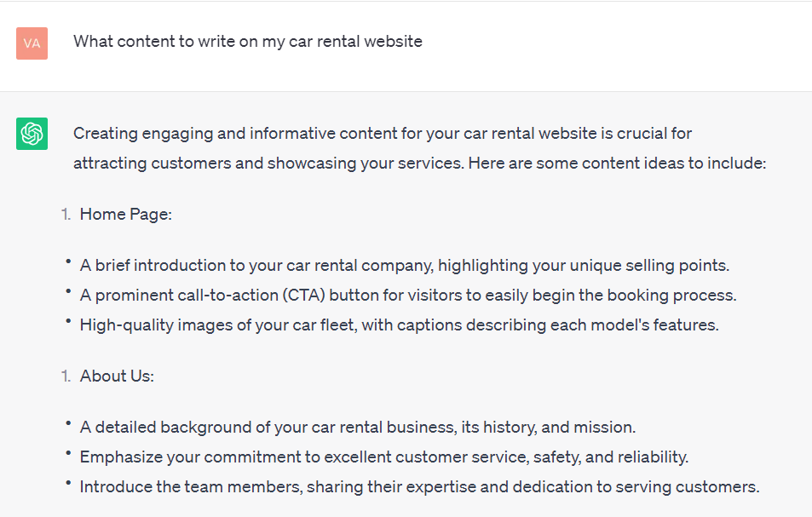Click the "Emphasize your commitment" bullet text
This screenshot has height=517, width=812.
coord(383,457)
